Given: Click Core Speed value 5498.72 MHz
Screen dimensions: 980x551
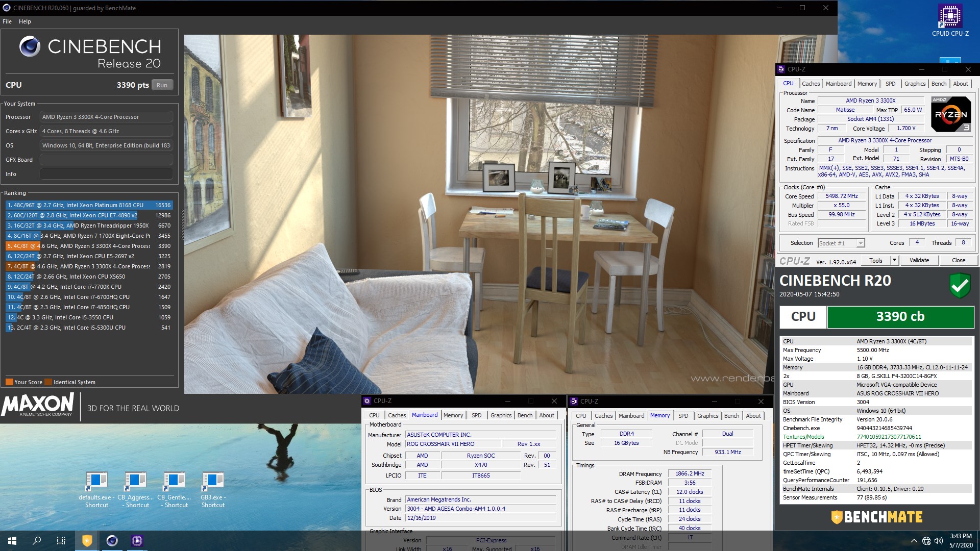Looking at the screenshot, I should [842, 196].
